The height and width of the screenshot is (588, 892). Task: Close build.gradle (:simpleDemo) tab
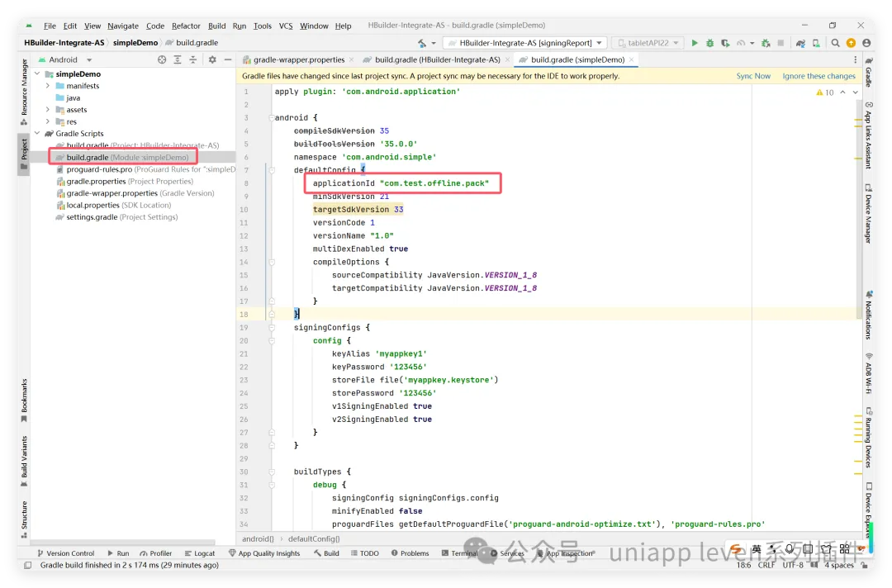coord(632,59)
